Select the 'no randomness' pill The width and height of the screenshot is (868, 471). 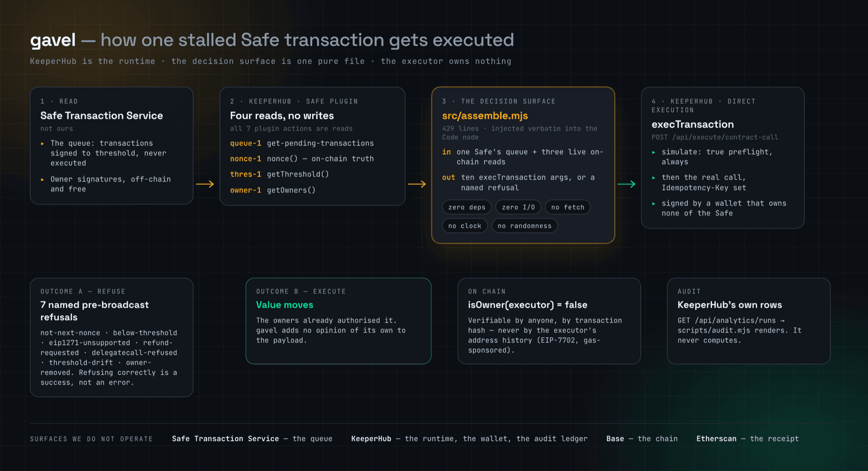pos(524,226)
